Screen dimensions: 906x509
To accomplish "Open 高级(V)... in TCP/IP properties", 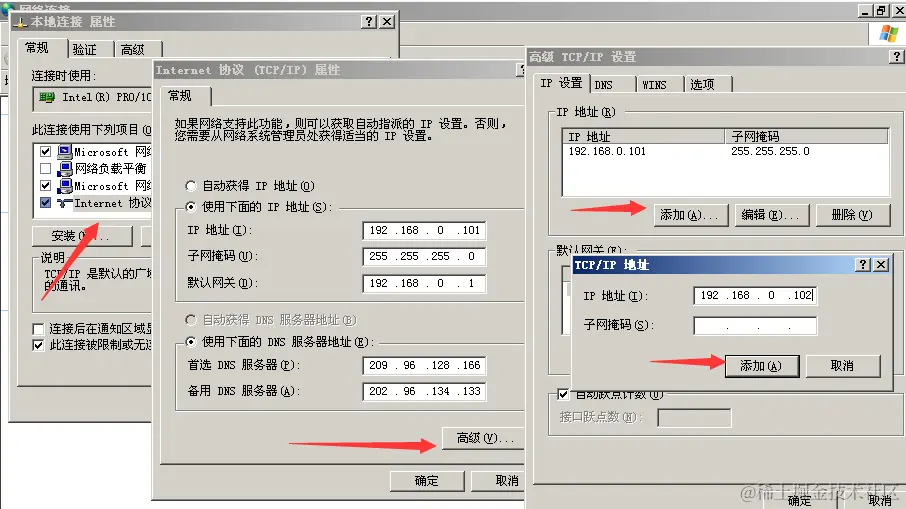I will click(x=483, y=439).
